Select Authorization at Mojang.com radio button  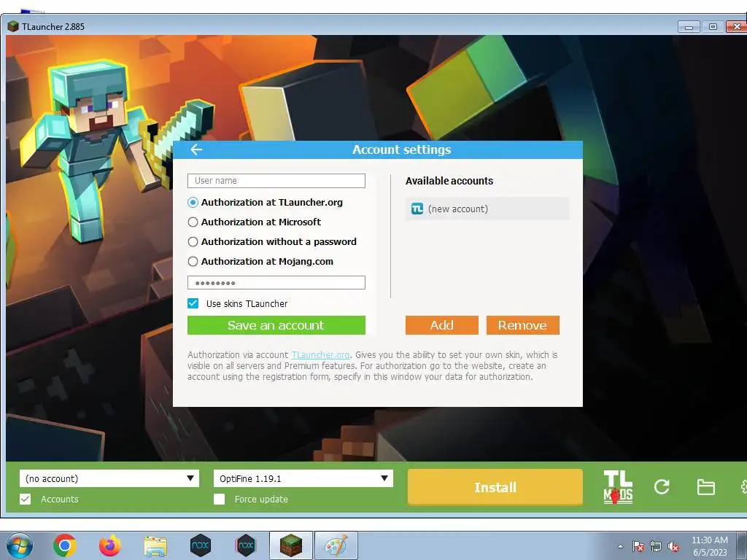(193, 262)
